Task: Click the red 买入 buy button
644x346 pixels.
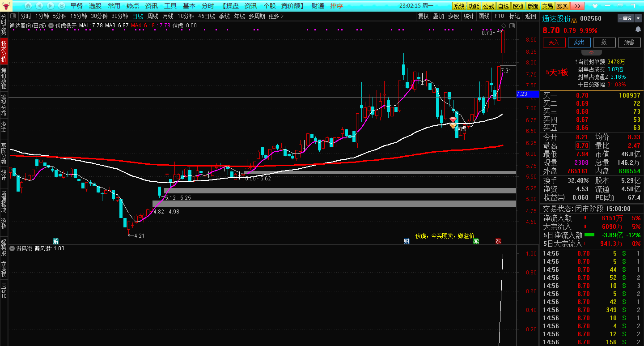Action: (x=554, y=42)
